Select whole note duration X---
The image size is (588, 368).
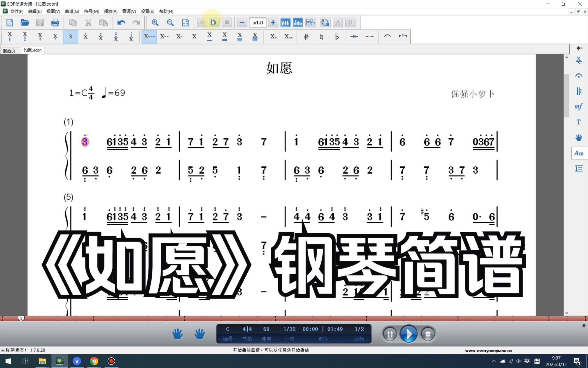149,37
